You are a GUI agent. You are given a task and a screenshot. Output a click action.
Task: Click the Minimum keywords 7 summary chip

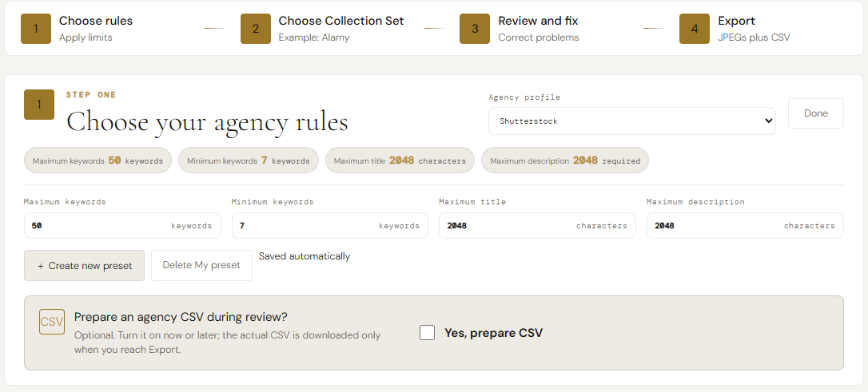tap(249, 160)
